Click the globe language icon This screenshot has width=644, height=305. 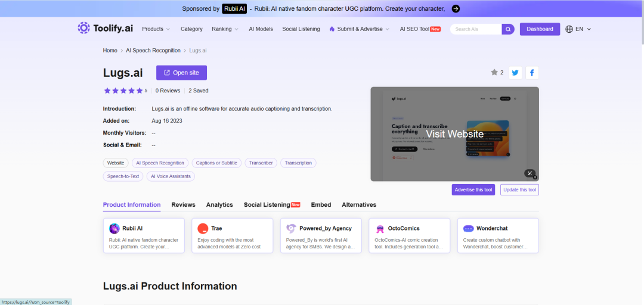[x=569, y=29]
